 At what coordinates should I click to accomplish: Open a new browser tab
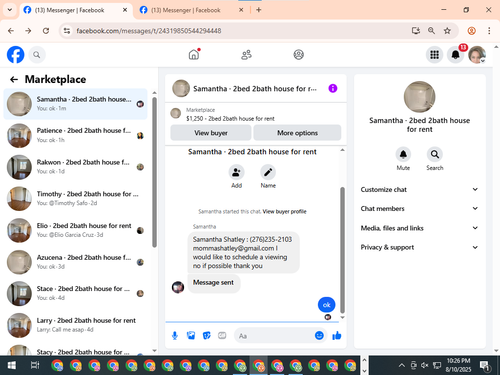(x=259, y=10)
